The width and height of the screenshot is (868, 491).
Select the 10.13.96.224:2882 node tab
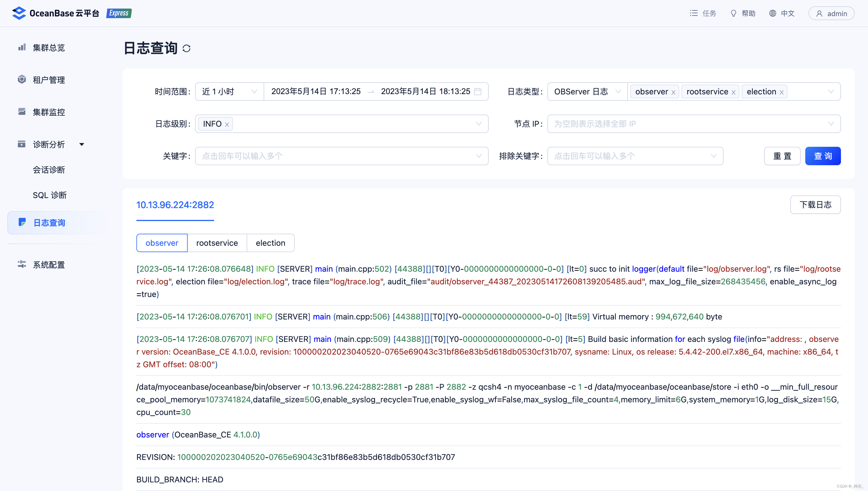175,205
